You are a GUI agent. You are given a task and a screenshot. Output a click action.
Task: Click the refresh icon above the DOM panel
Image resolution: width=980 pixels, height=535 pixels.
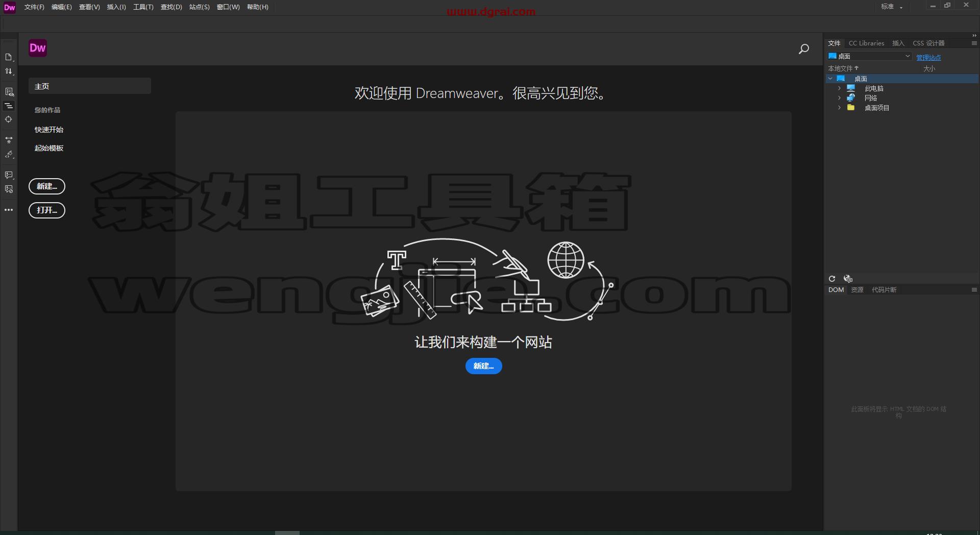point(832,279)
